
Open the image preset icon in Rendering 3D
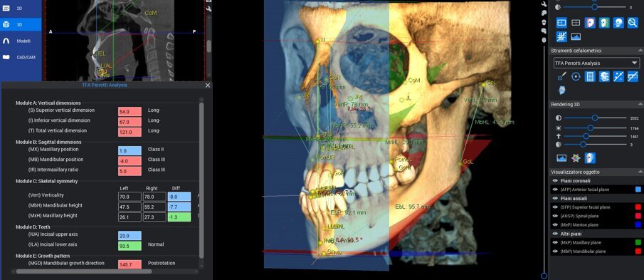561,157
